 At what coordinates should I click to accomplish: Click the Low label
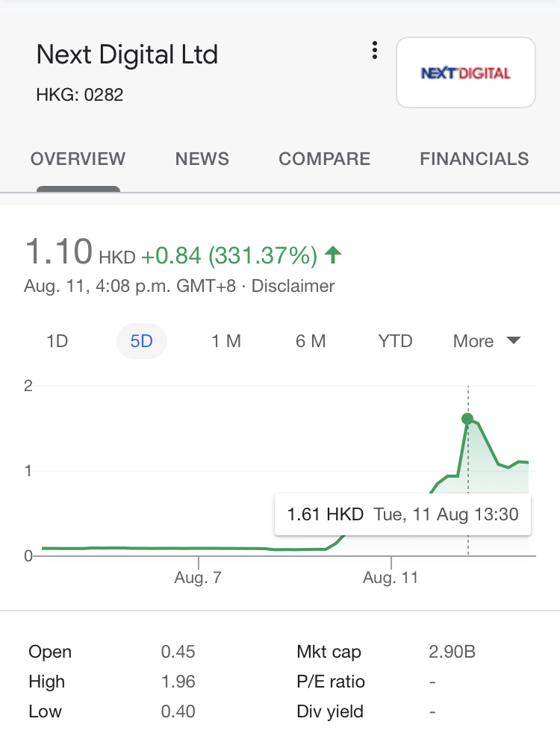[x=46, y=711]
